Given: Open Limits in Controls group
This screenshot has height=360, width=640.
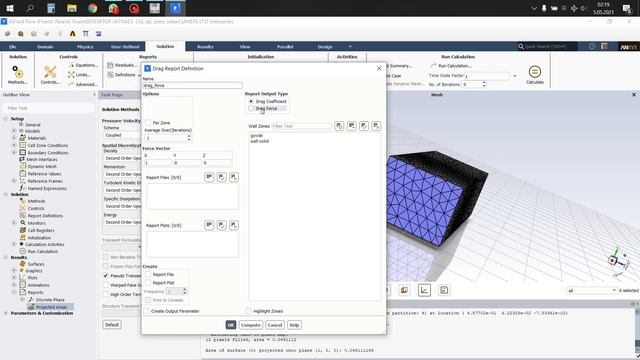Looking at the screenshot, I should point(80,75).
